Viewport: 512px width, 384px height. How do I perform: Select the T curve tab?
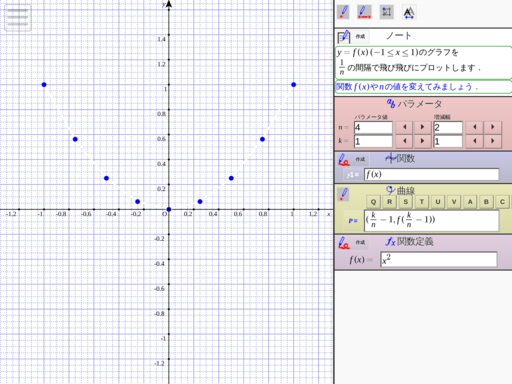[x=422, y=202]
